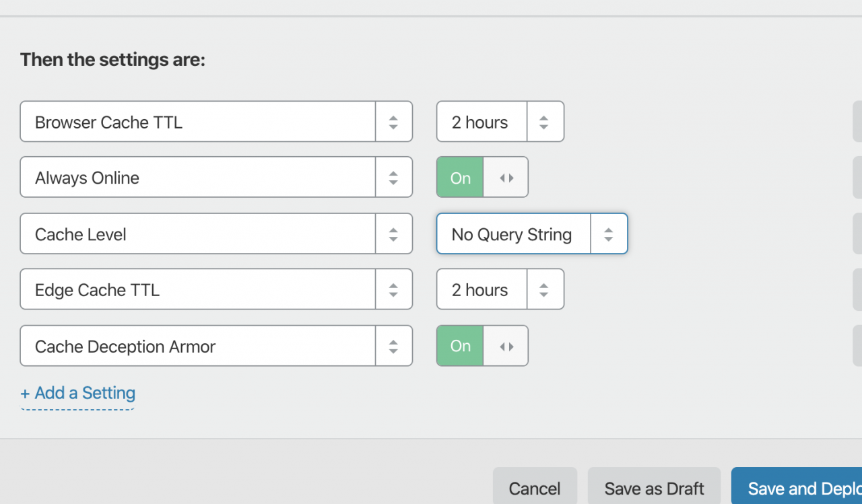Click Add a Setting link
This screenshot has width=862, height=504.
pos(78,393)
